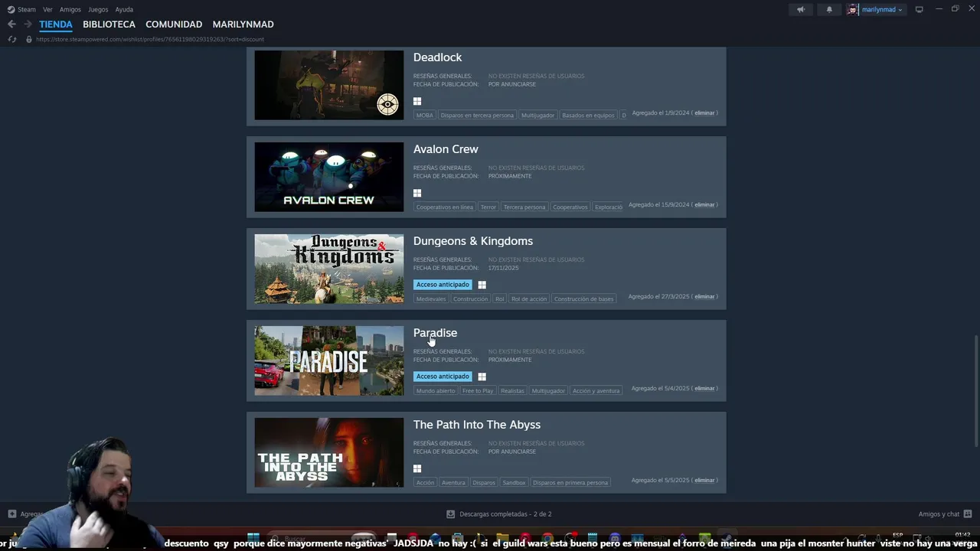Click Acceso anticipado badge on Dungeons & Kingdoms
This screenshot has width=980, height=551.
click(x=443, y=285)
